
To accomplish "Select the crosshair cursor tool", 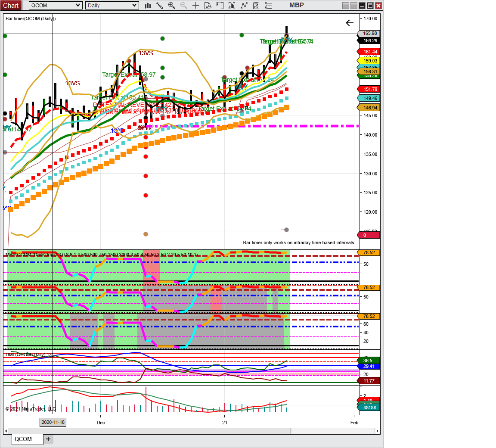I will [195, 5].
